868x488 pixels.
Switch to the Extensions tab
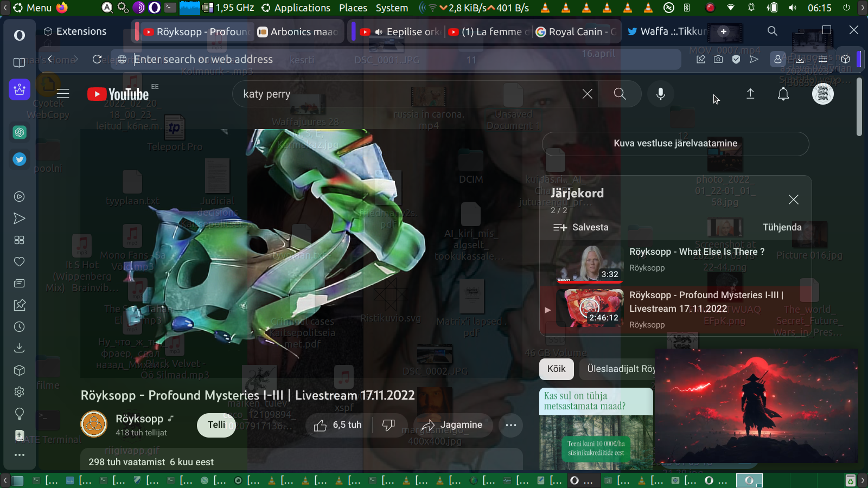pos(76,31)
